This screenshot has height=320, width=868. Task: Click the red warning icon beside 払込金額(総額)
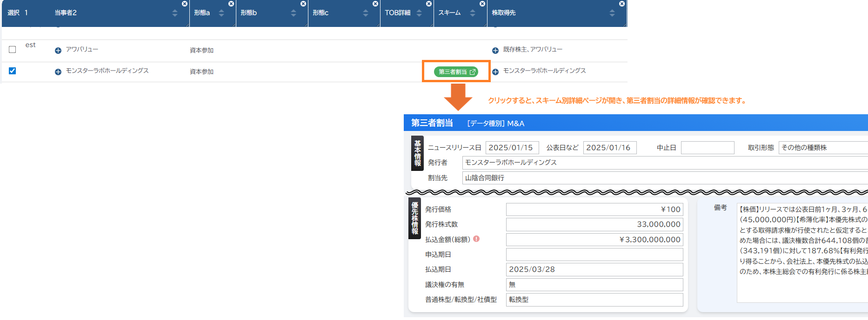[x=476, y=239]
